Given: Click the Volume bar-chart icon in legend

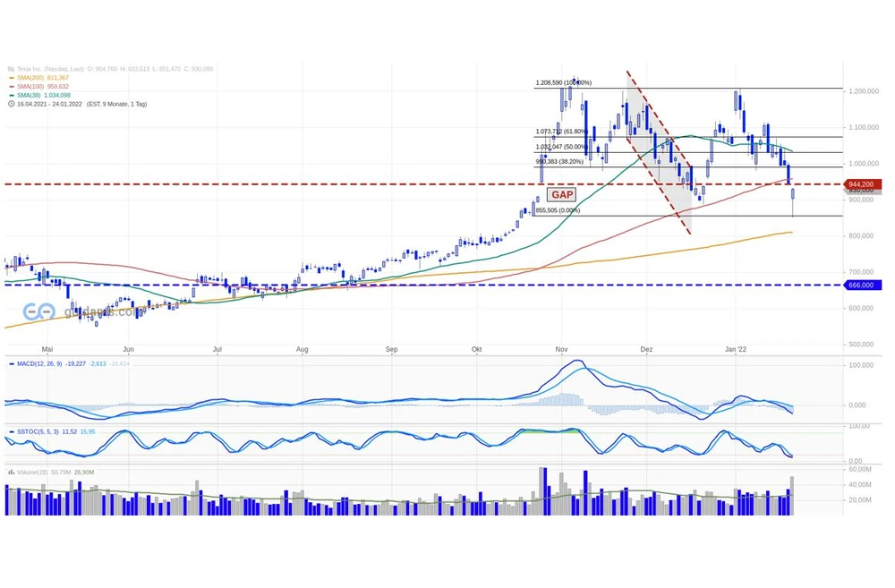Looking at the screenshot, I should pyautogui.click(x=11, y=471).
